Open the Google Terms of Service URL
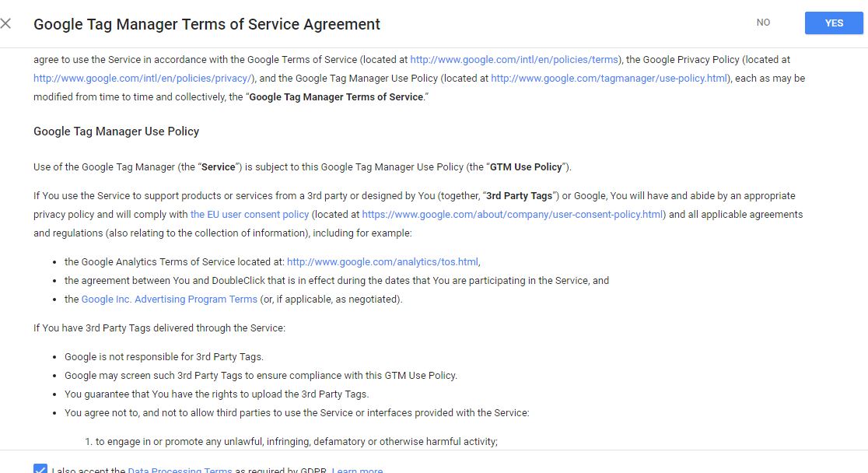 point(514,59)
